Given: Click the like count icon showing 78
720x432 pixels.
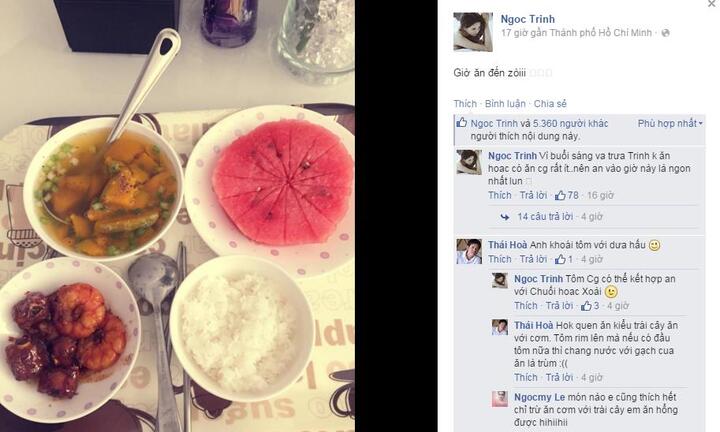Looking at the screenshot, I should (x=560, y=196).
